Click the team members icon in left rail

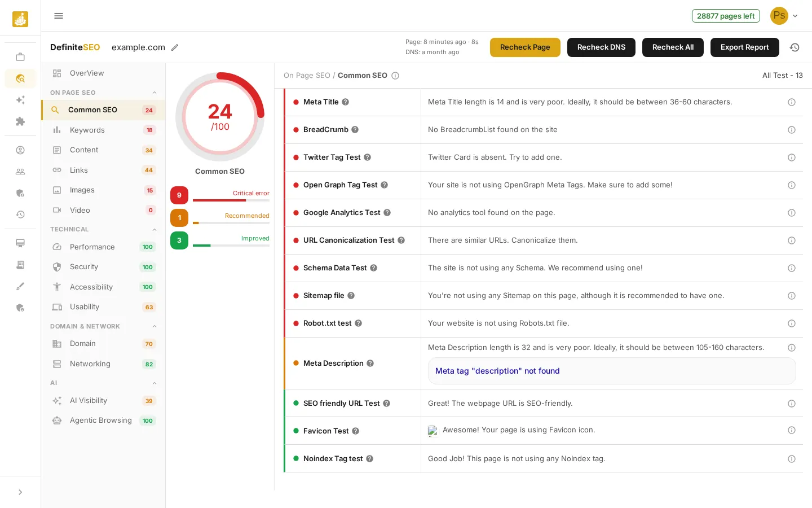20,172
